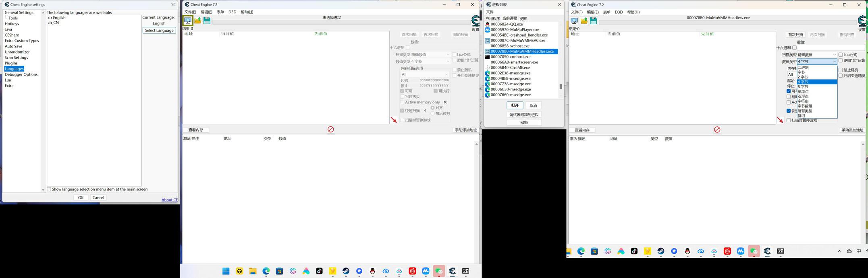Select the 最后位数 radio button
The width and height of the screenshot is (868, 278).
point(433,113)
